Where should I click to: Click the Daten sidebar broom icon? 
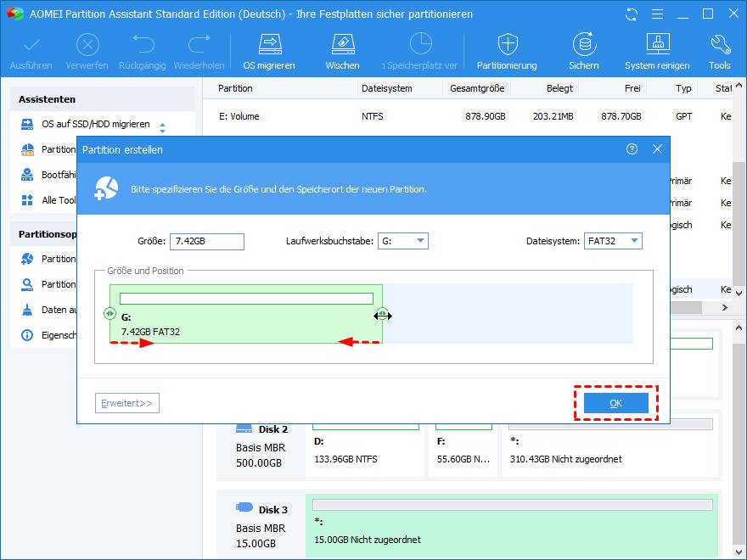(27, 310)
